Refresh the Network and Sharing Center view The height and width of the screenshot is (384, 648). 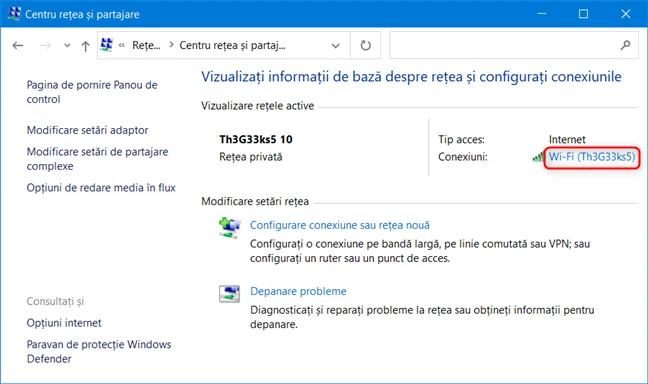pos(365,45)
